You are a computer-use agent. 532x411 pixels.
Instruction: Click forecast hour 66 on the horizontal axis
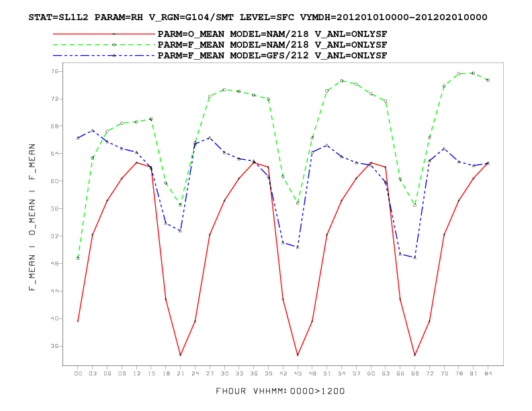tap(400, 373)
